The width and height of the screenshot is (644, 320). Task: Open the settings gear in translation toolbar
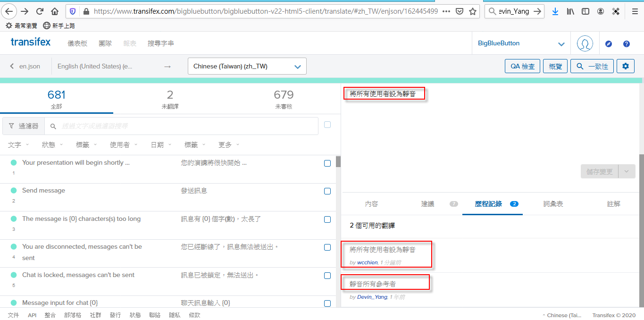[x=626, y=67]
